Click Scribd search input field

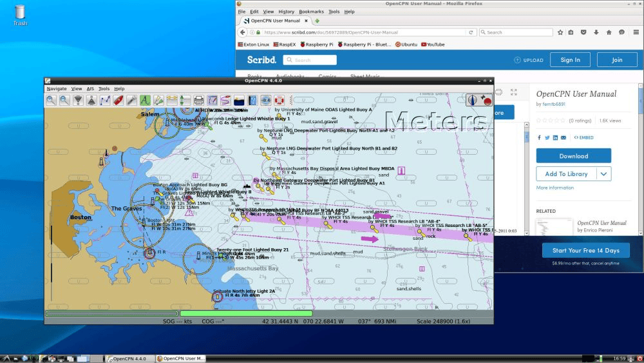coord(310,60)
